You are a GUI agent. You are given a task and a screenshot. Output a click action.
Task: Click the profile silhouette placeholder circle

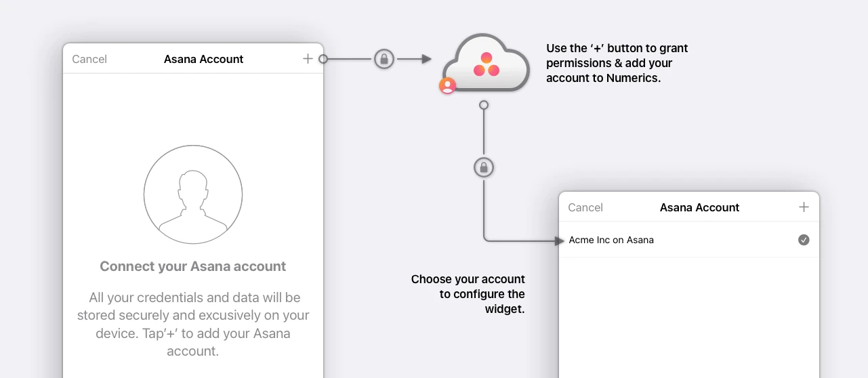pos(193,194)
